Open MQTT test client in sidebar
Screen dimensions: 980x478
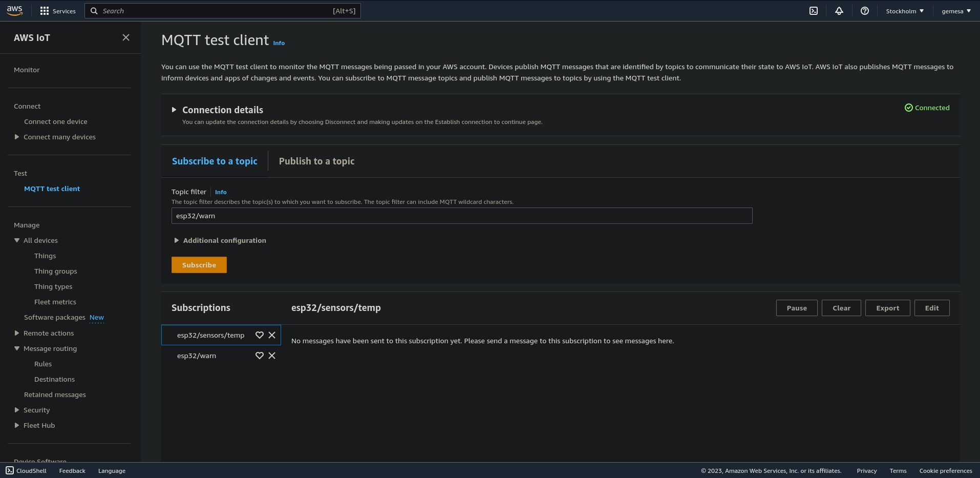pos(52,189)
